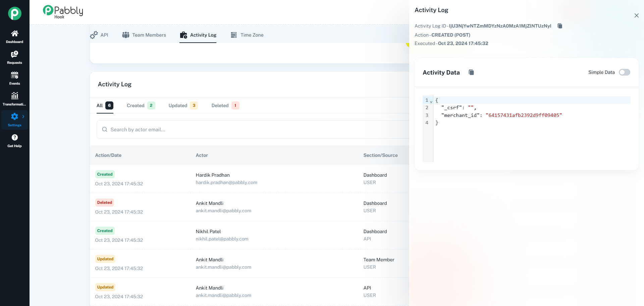
Task: Switch to the API tab
Action: click(x=99, y=35)
